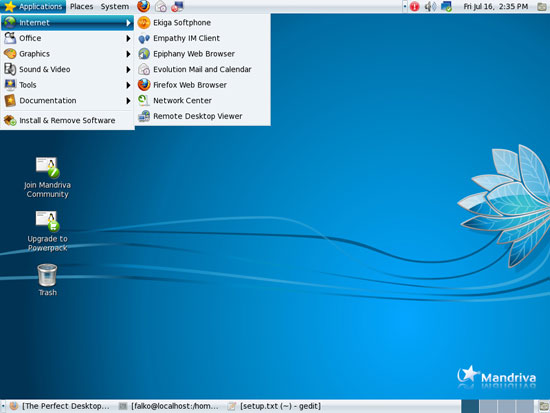The width and height of the screenshot is (550, 413).
Task: Launch Firefox Web Browser from submenu
Action: [203, 85]
